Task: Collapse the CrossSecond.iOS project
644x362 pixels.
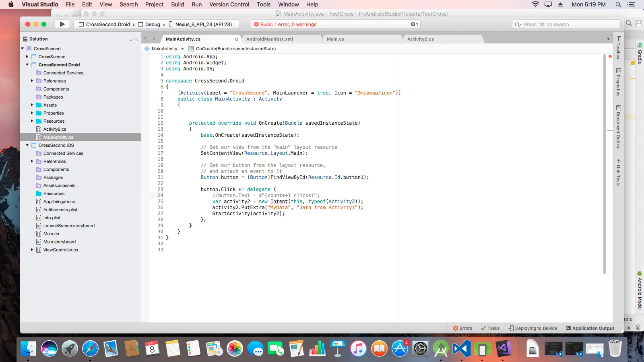Action: coord(27,145)
